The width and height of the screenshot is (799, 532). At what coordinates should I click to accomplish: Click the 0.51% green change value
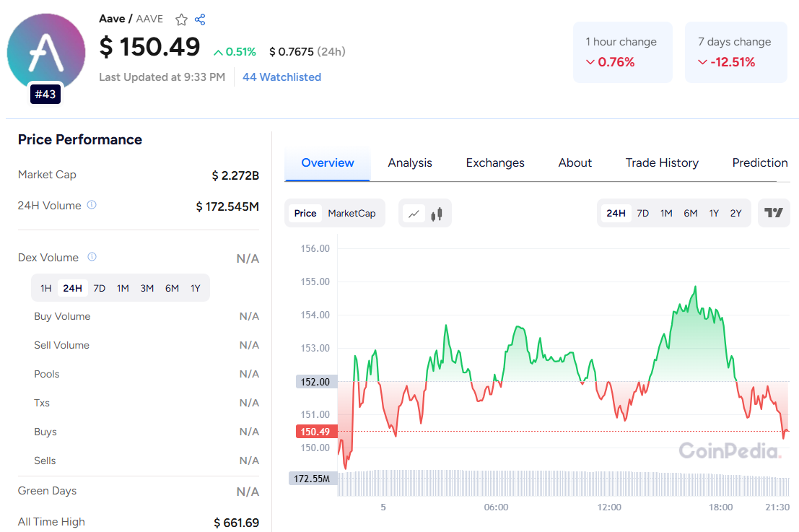coord(235,52)
